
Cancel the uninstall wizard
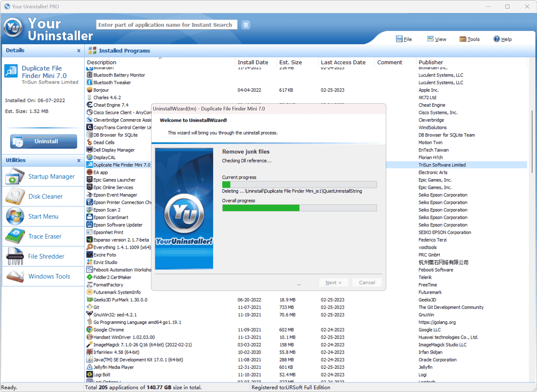367,282
